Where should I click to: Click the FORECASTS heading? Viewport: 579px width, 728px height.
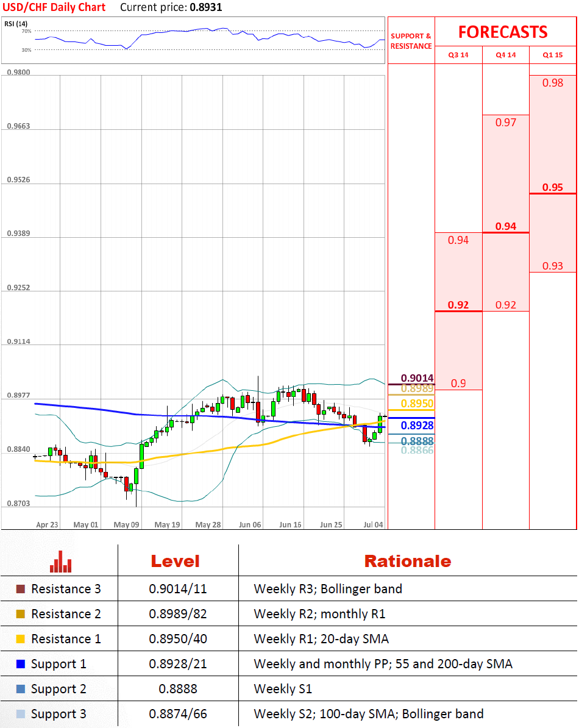(x=503, y=32)
